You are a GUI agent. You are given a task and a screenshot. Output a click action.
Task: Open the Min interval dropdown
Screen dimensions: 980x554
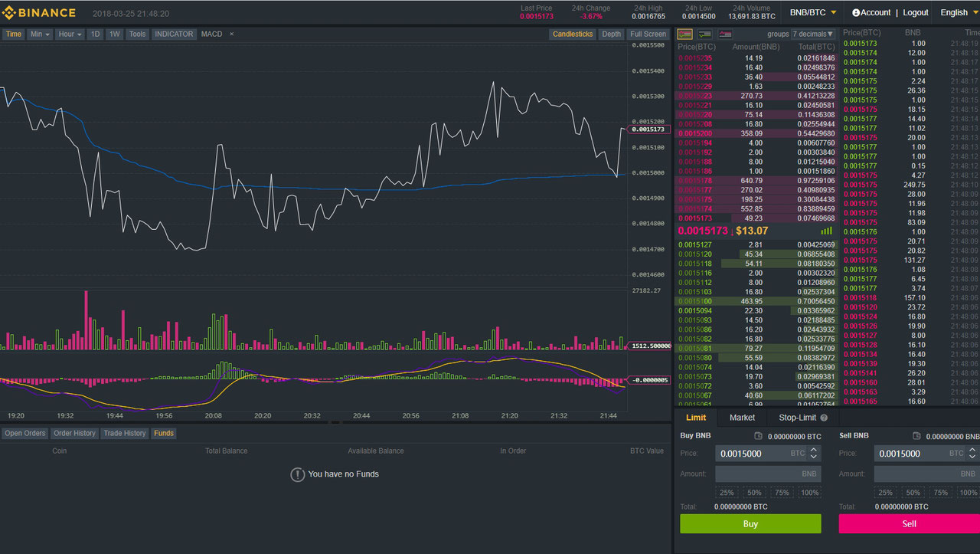coord(41,34)
